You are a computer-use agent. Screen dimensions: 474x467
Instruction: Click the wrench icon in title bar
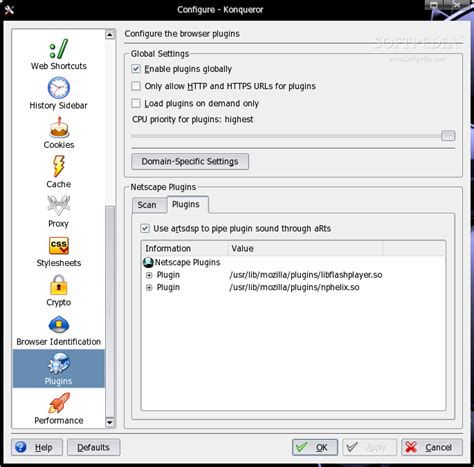pos(9,10)
